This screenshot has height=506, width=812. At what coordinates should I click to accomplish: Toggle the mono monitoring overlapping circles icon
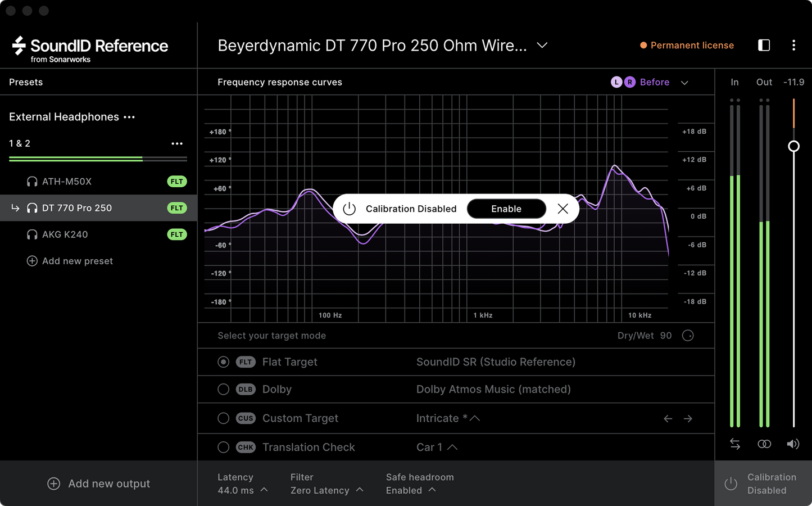(x=764, y=444)
